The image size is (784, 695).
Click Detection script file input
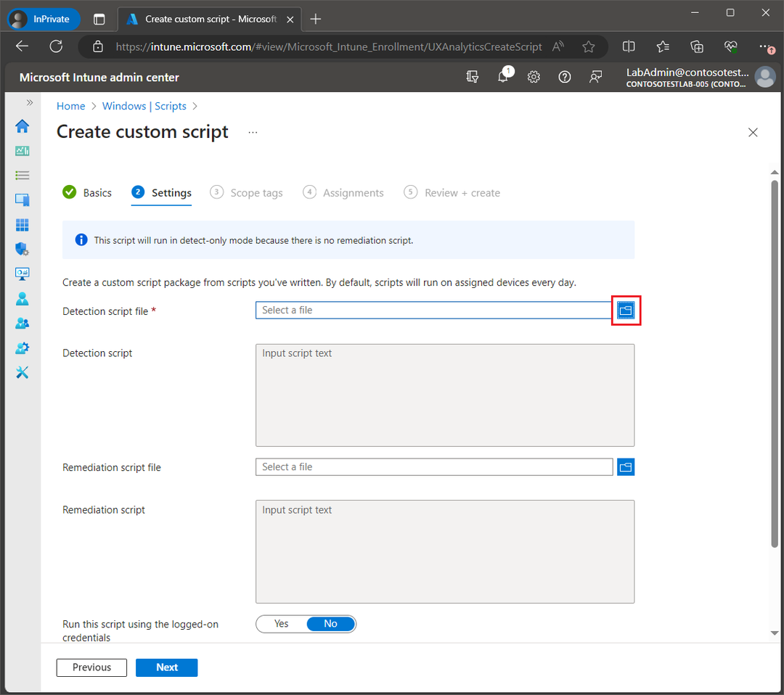pyautogui.click(x=434, y=311)
